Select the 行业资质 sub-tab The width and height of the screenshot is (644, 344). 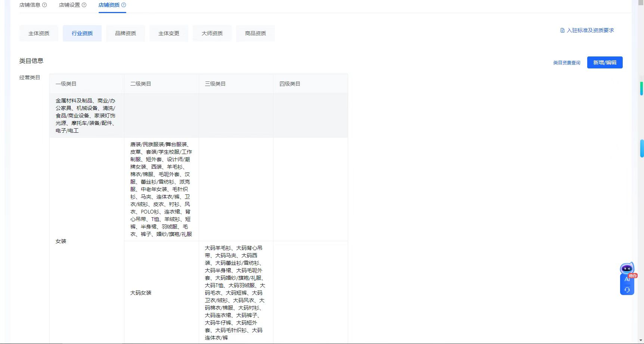tap(82, 34)
